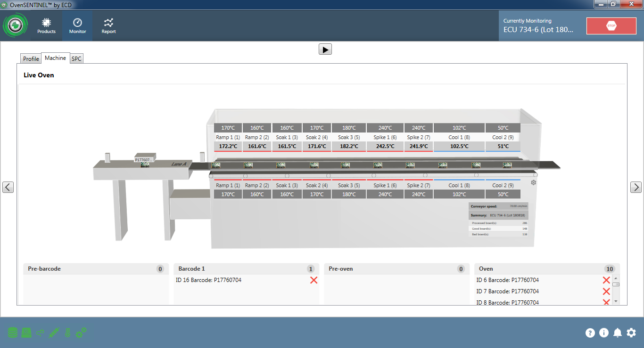The width and height of the screenshot is (644, 348).
Task: Open the Products section
Action: pos(46,26)
